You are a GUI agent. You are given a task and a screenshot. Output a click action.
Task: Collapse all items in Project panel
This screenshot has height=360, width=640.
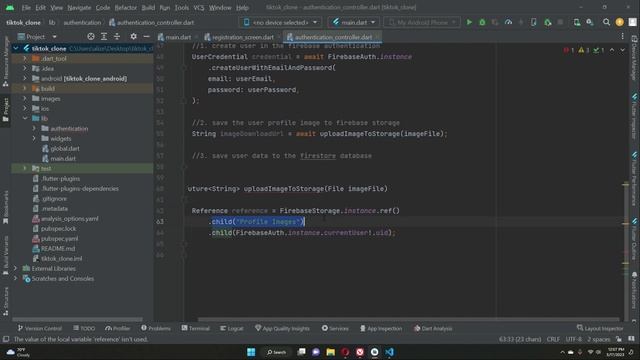click(117, 37)
